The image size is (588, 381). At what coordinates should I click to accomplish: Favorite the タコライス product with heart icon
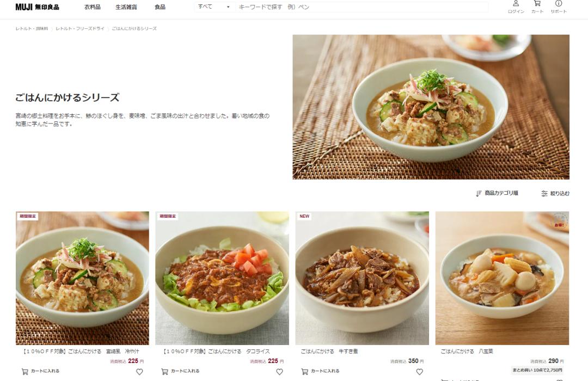tap(279, 372)
